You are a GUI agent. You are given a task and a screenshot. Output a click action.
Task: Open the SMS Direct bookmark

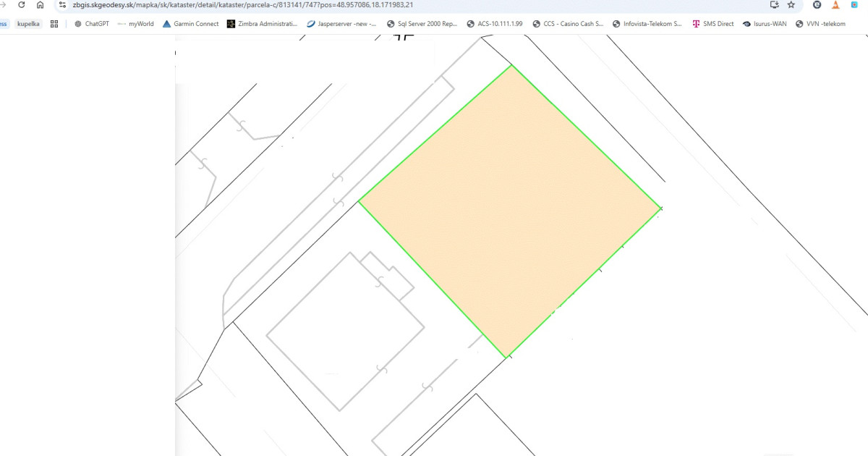[x=712, y=24]
